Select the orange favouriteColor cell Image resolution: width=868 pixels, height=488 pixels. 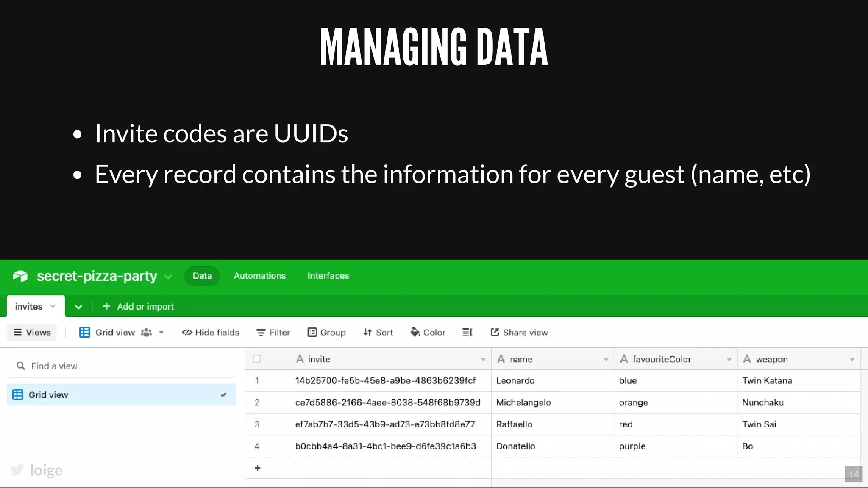[x=676, y=402]
